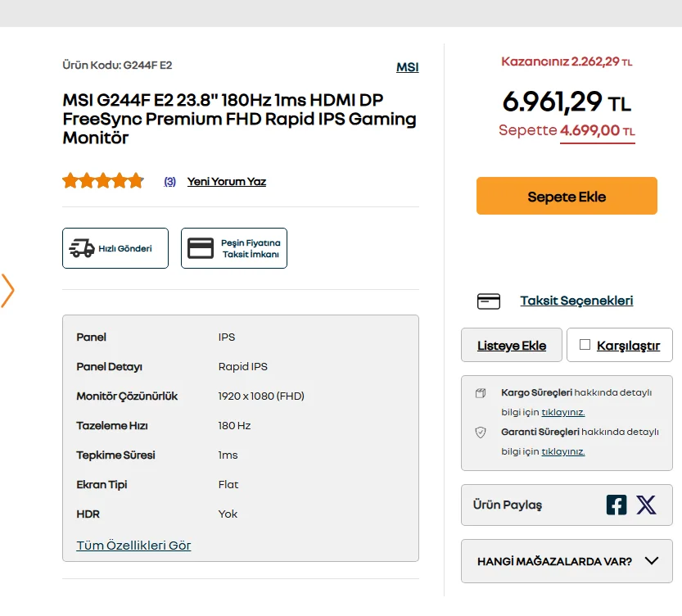This screenshot has width=682, height=616.
Task: Add product to cart with Sepete Ekle
Action: (567, 197)
